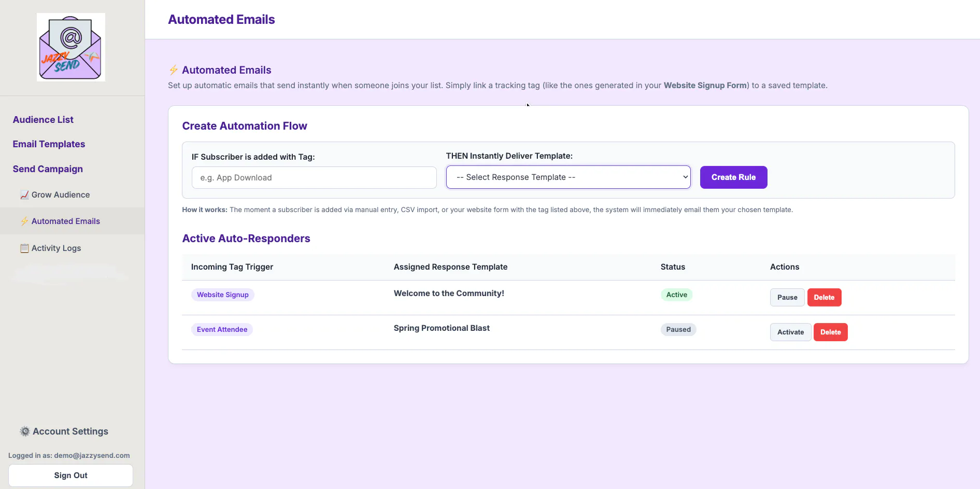Select Grow Audience in sidebar
Viewport: 980px width, 489px height.
[x=61, y=195]
